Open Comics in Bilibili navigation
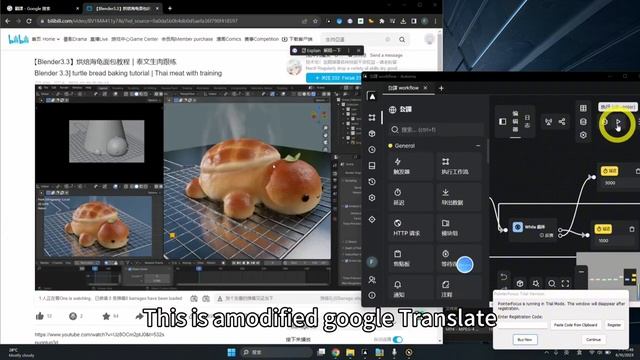Image resolution: width=640 pixels, height=360 pixels. [229, 39]
